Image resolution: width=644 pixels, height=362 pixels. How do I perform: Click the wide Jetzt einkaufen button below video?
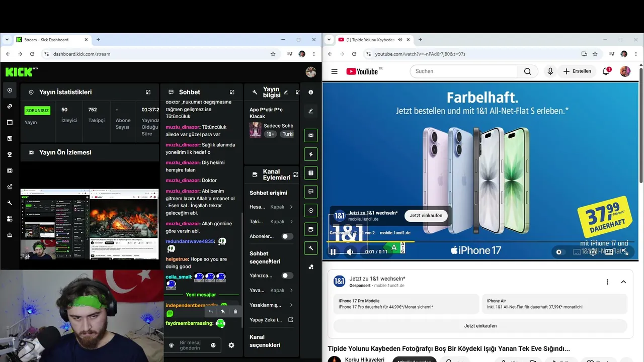tap(480, 326)
